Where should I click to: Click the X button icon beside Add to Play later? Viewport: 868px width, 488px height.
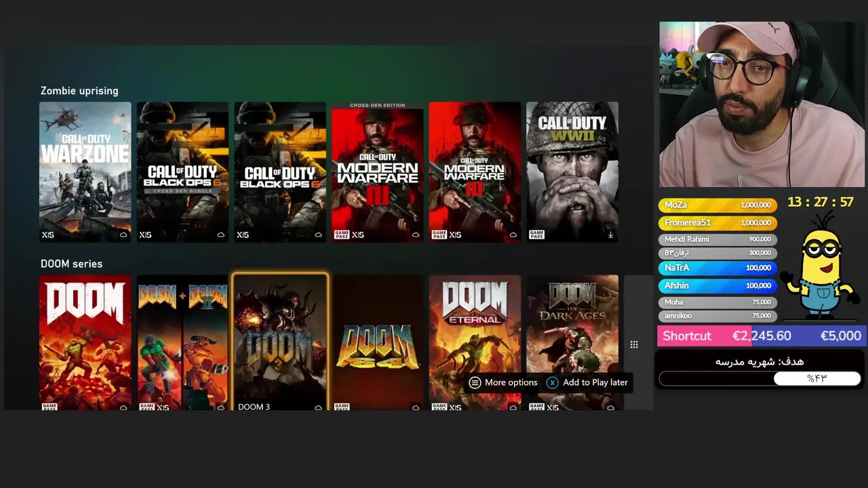point(553,382)
